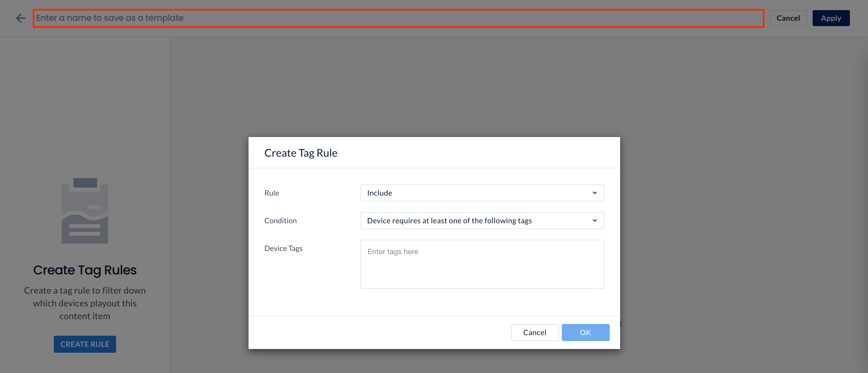Click the CREATE RULE button
This screenshot has height=373, width=868.
(x=85, y=344)
